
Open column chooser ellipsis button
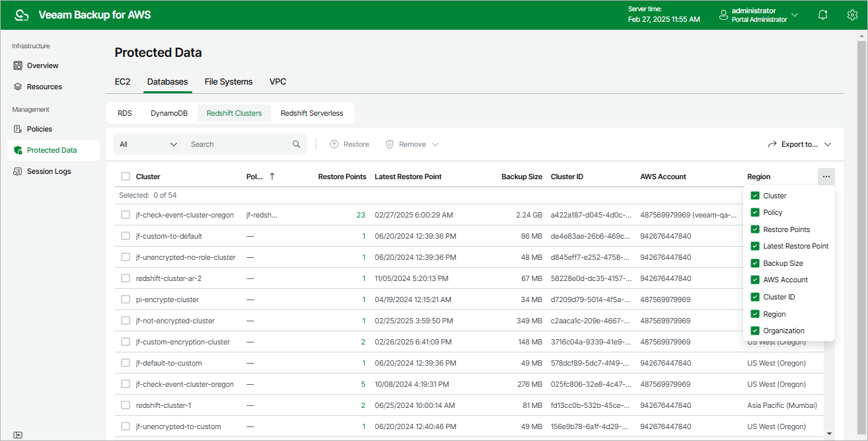(x=826, y=177)
